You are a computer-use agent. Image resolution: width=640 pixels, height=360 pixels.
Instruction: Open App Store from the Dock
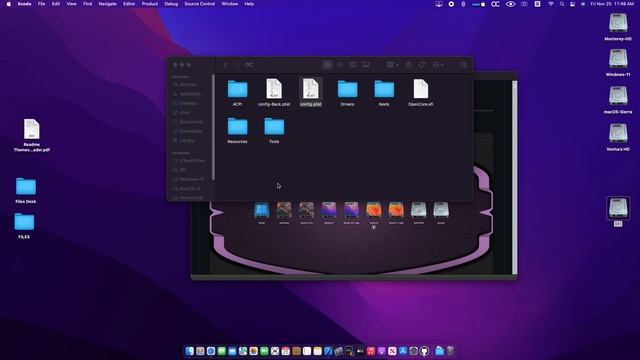coord(403,351)
